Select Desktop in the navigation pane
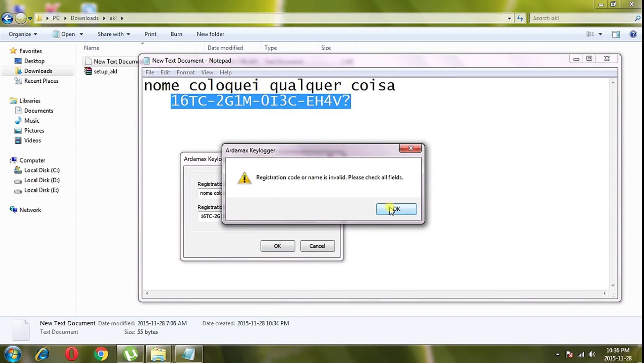The width and height of the screenshot is (644, 363). pos(30,61)
